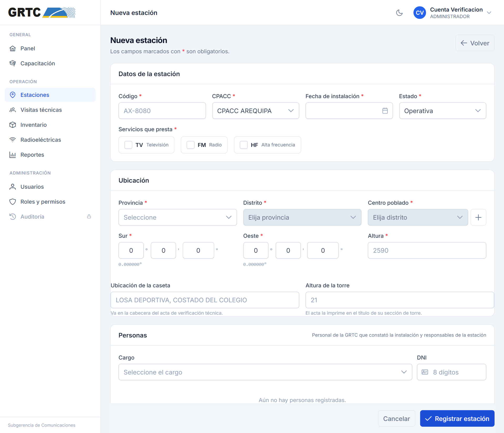Expand the account menu chevron

coord(489,13)
